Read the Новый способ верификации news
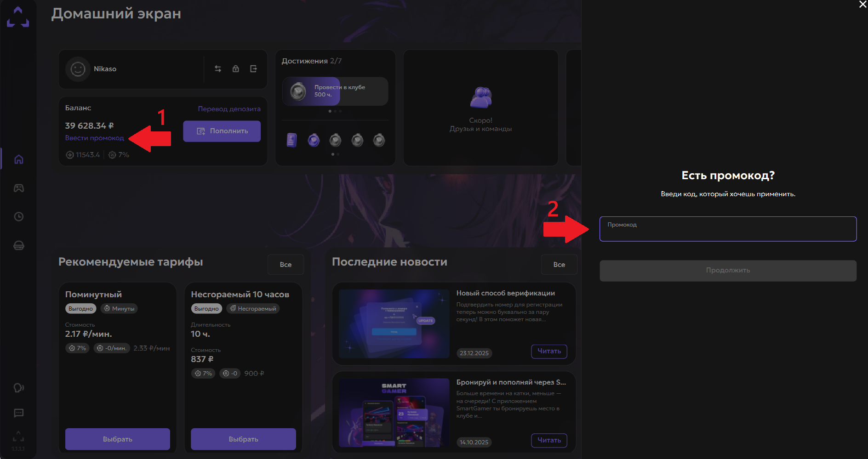 point(549,351)
